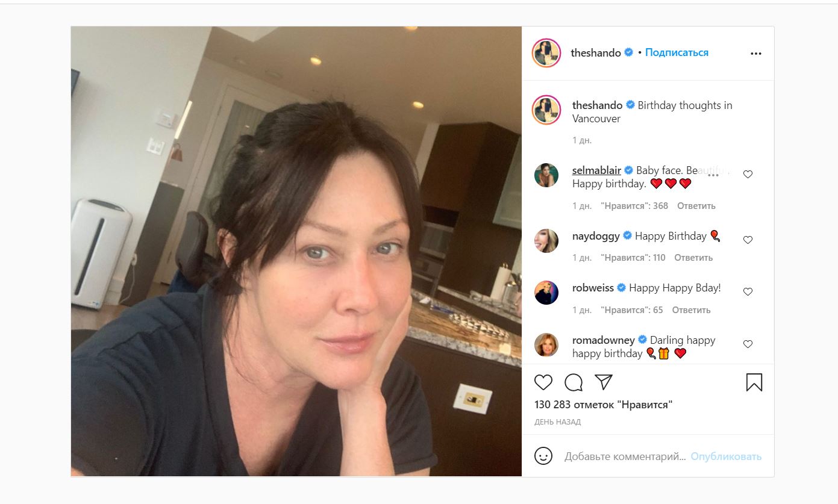This screenshot has width=838, height=504.
Task: Open theshando profile avatar in header
Action: click(x=546, y=53)
